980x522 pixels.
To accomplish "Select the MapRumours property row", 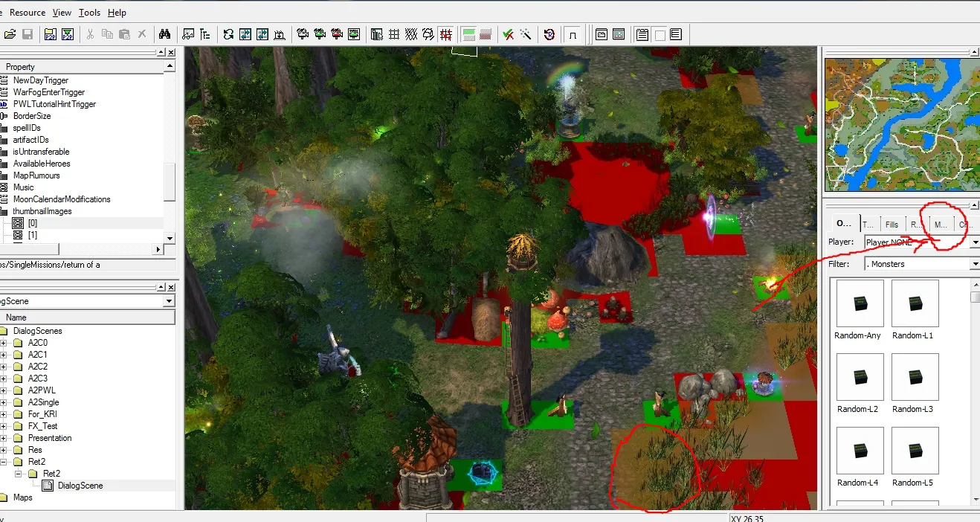I will (x=36, y=175).
